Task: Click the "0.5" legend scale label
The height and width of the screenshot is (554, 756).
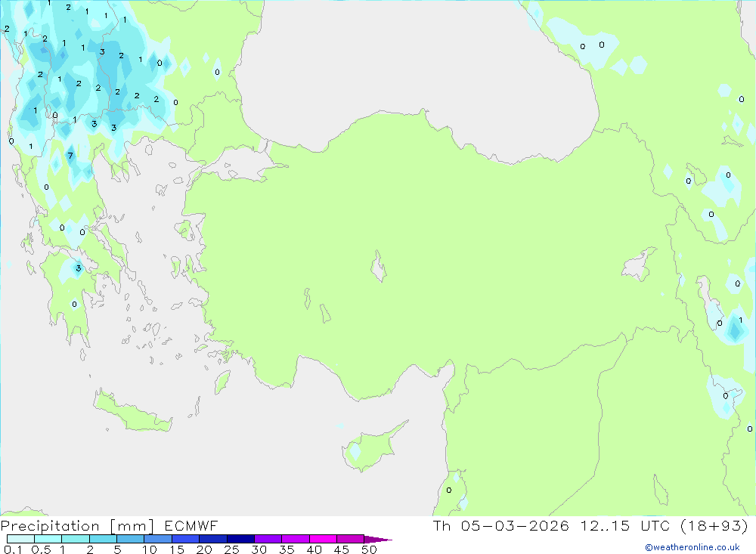Action: [x=41, y=549]
